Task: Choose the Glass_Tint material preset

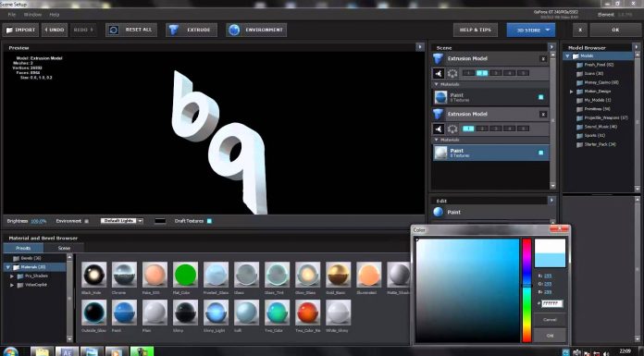Action: 278,275
